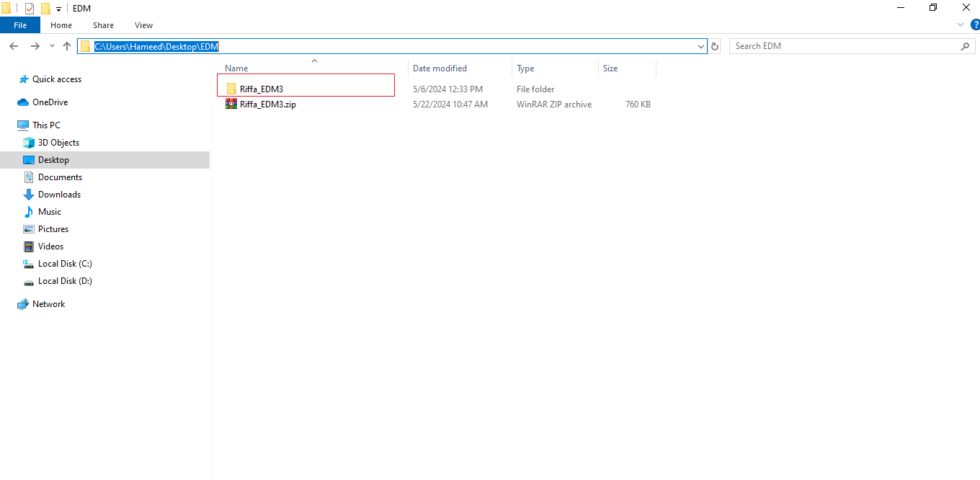Click the OneDrive cloud icon
Image resolution: width=980 pixels, height=480 pixels.
point(23,102)
